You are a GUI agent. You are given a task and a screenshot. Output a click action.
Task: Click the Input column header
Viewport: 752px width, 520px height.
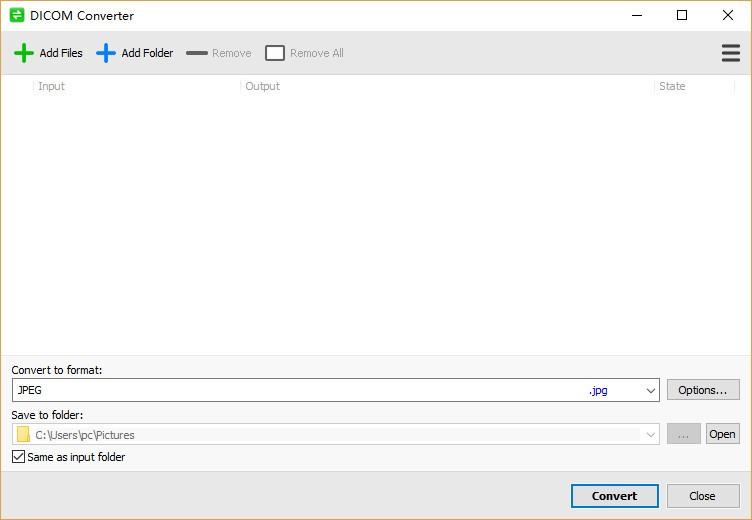click(x=136, y=86)
